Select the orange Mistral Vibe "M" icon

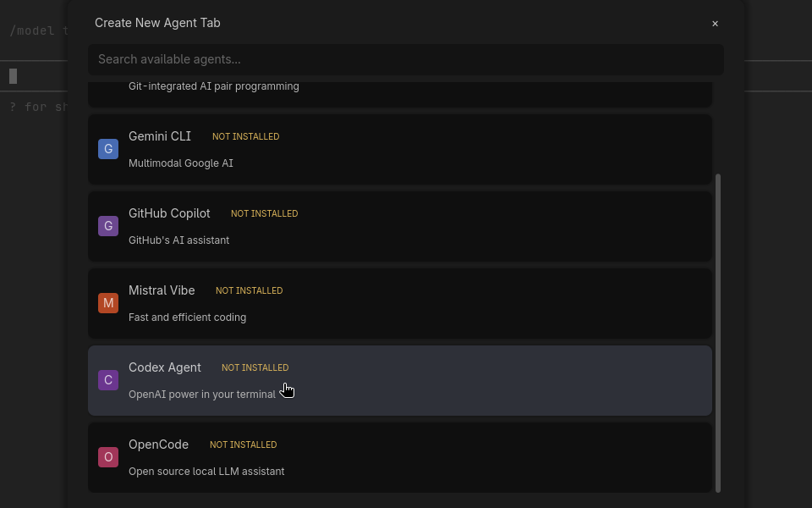coord(108,302)
